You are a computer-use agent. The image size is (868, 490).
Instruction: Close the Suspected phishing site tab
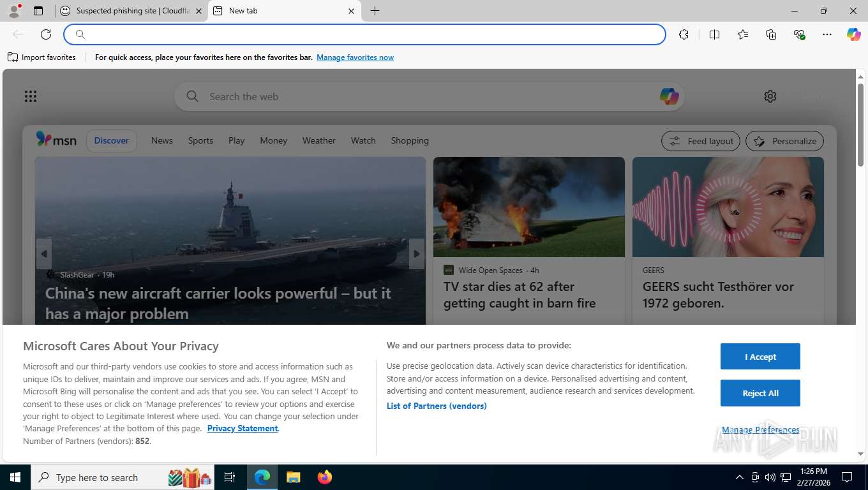coord(198,11)
